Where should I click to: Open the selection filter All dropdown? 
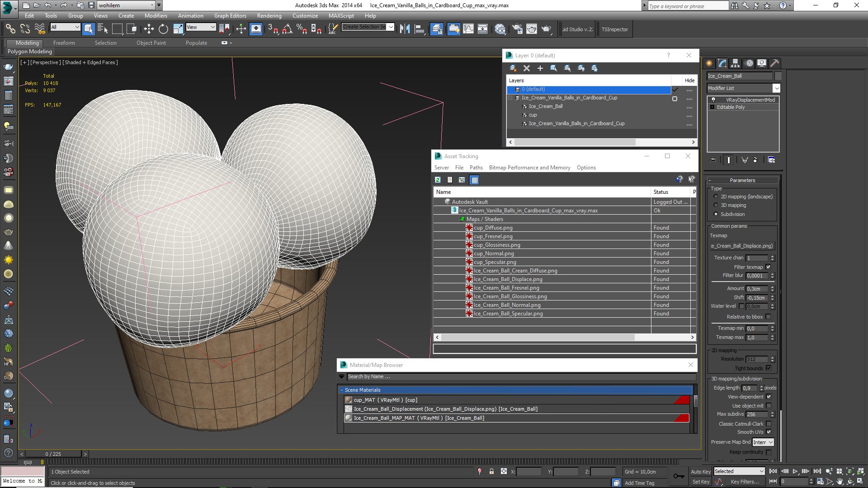pos(65,27)
